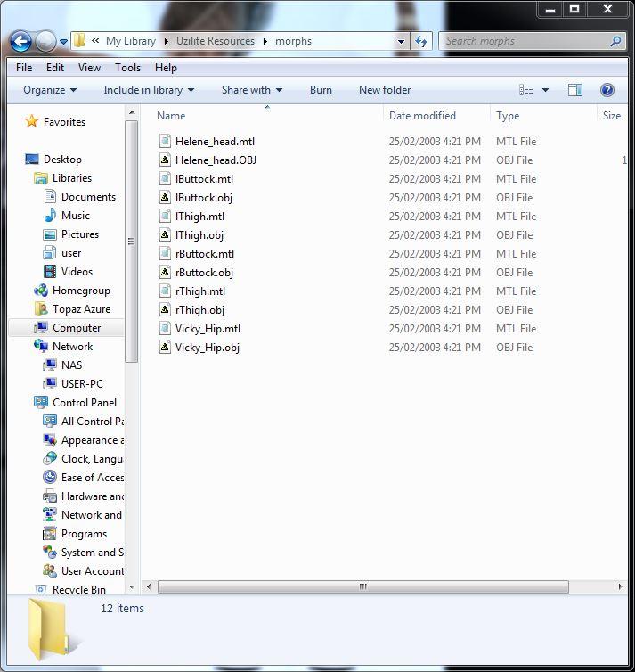Image resolution: width=635 pixels, height=672 pixels.
Task: Click the New folder button
Action: click(x=385, y=90)
